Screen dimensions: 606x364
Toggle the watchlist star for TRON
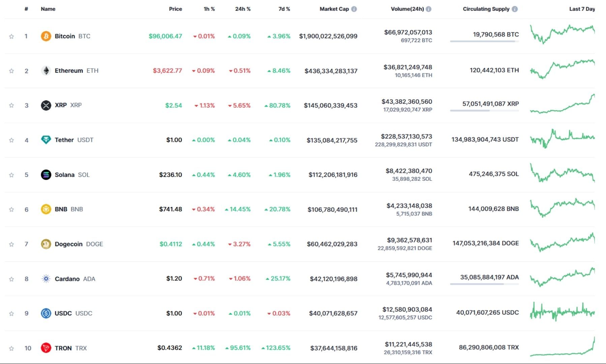pyautogui.click(x=12, y=348)
